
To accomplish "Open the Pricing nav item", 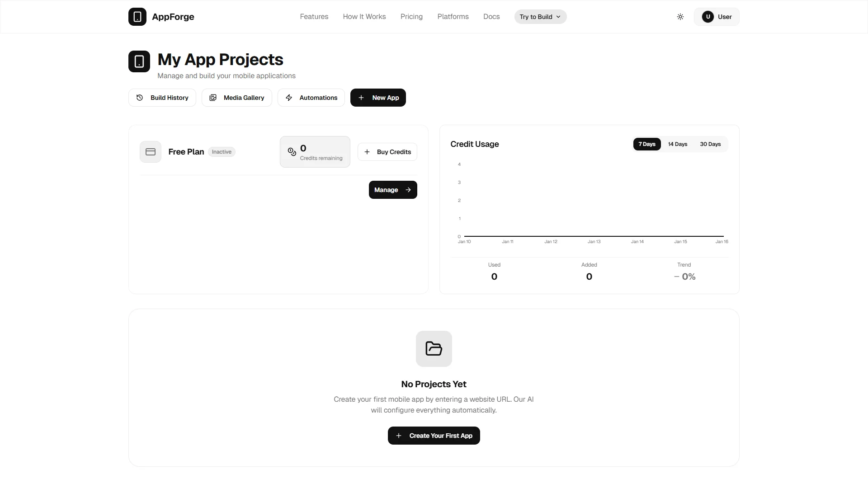I will click(x=411, y=17).
